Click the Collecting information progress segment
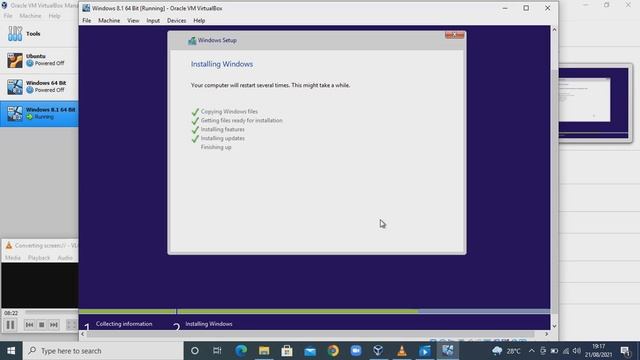The width and height of the screenshot is (640, 360). (x=127, y=311)
